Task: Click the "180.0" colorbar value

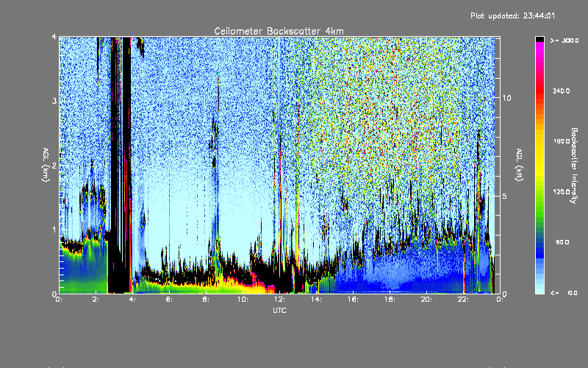Action: pyautogui.click(x=562, y=141)
